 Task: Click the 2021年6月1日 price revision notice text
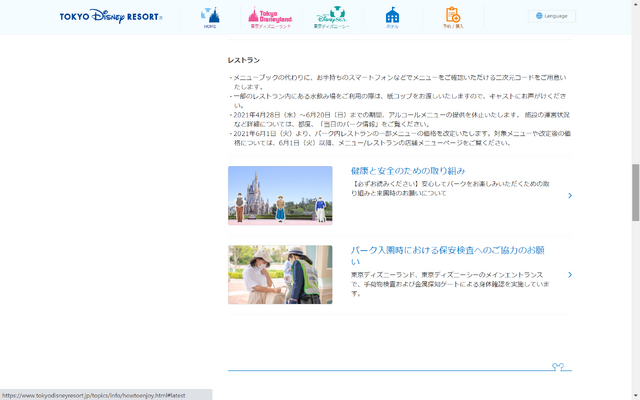402,138
